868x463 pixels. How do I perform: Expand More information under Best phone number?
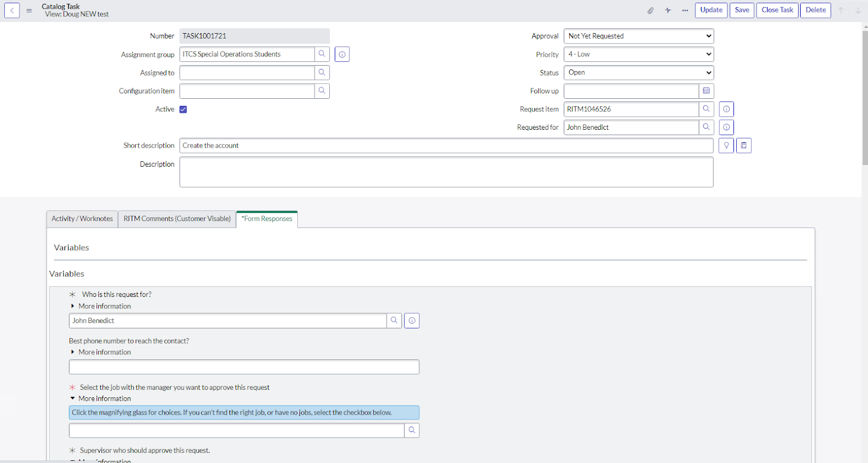(x=100, y=352)
